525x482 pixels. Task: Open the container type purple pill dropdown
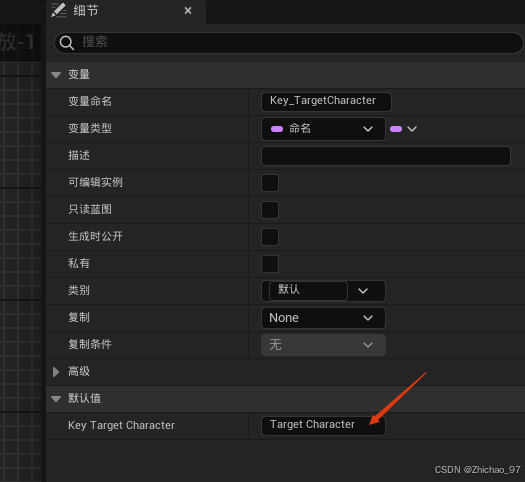click(403, 129)
